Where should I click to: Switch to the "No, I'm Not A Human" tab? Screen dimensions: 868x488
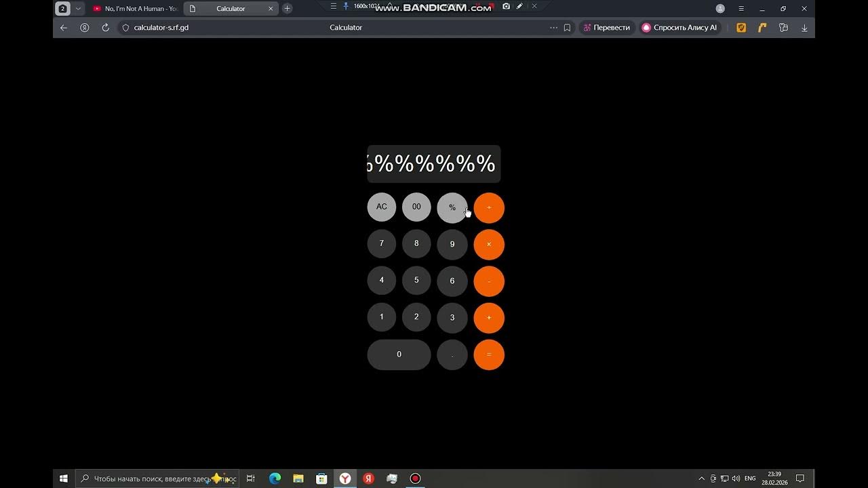(136, 9)
